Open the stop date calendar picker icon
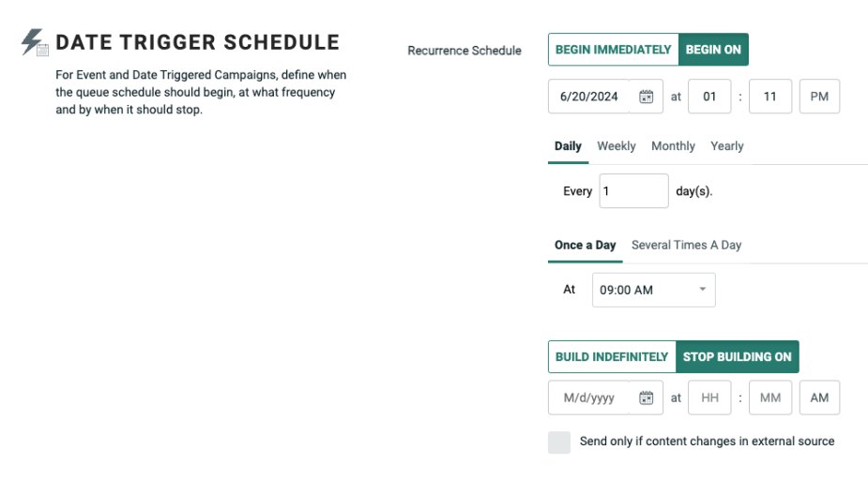Screen dimensions: 868x480 pos(646,397)
